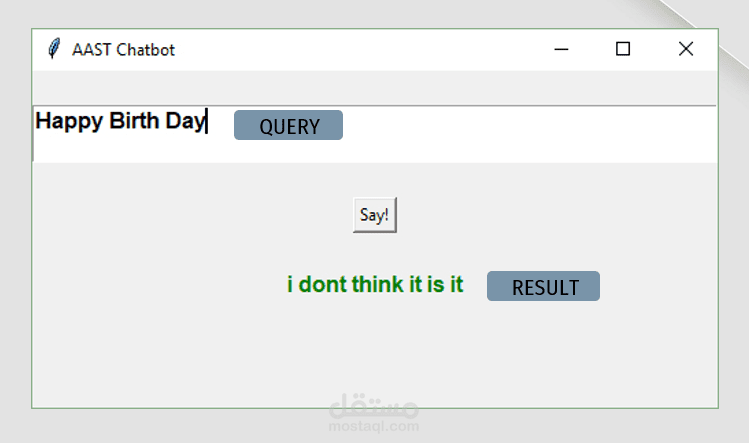The image size is (749, 443).
Task: Minimize the AAST Chatbot window
Action: click(x=561, y=49)
